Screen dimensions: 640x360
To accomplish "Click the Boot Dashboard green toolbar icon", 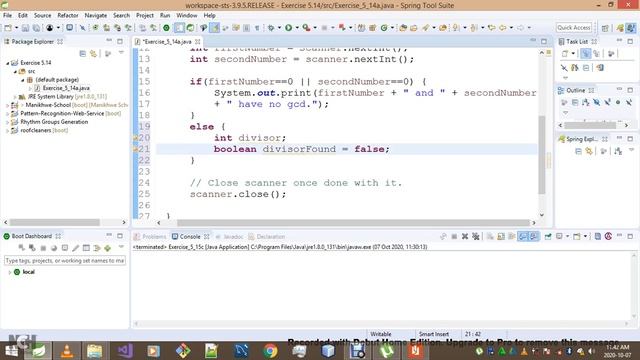I will pos(166,28).
